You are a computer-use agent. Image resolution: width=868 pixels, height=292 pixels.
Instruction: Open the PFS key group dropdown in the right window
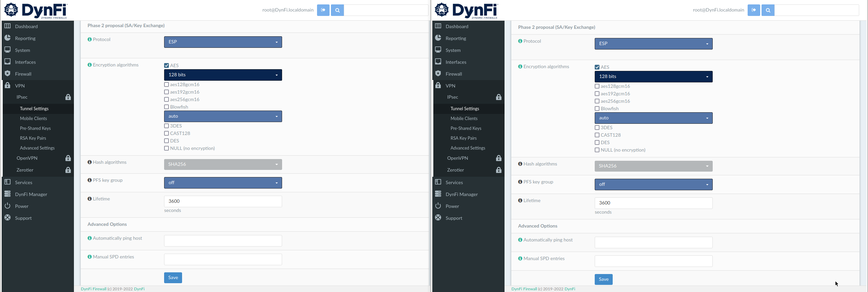[x=653, y=184]
